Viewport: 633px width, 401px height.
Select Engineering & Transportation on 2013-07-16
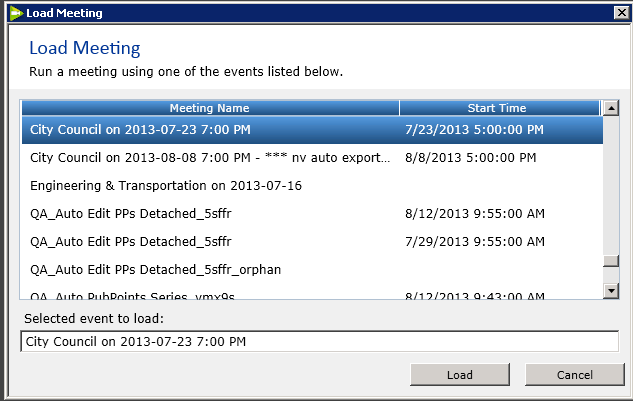coord(312,186)
